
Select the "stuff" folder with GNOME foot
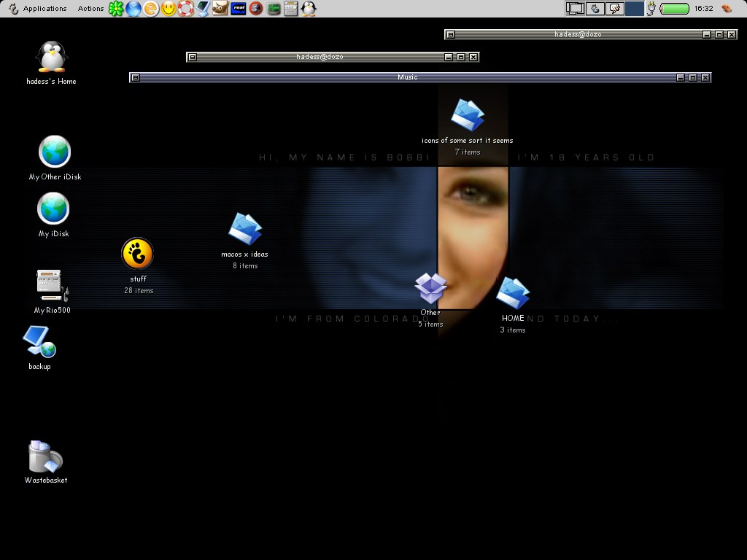coord(138,254)
